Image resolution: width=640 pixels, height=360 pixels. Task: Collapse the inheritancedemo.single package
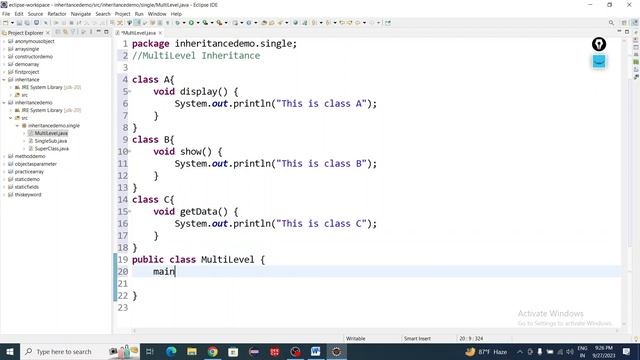coord(17,126)
